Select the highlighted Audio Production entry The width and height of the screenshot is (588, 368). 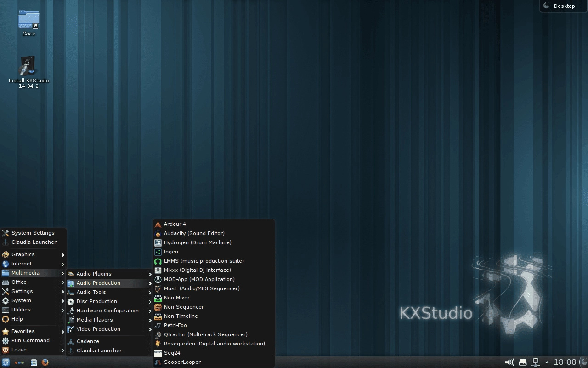click(109, 283)
